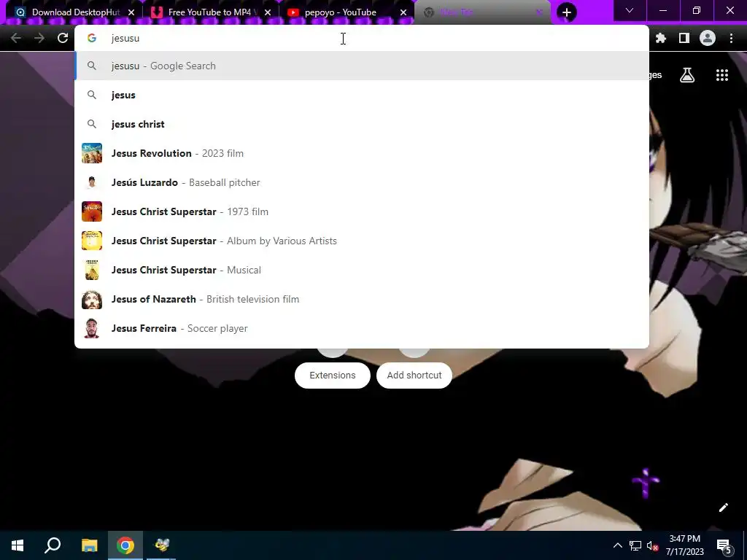
Task: Click the address bar containing jesusu
Action: [362, 38]
